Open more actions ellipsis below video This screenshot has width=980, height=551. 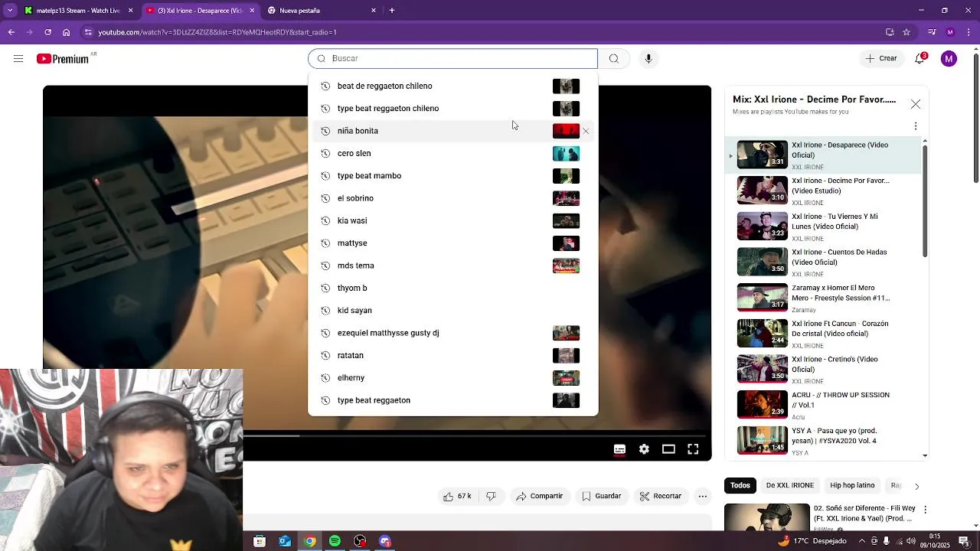(702, 497)
